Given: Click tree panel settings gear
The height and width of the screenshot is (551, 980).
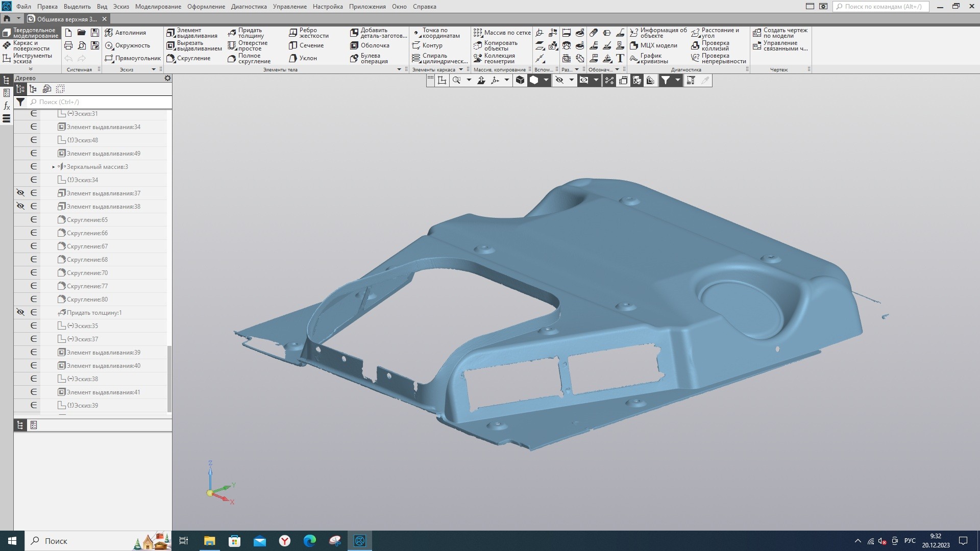Looking at the screenshot, I should [x=167, y=78].
